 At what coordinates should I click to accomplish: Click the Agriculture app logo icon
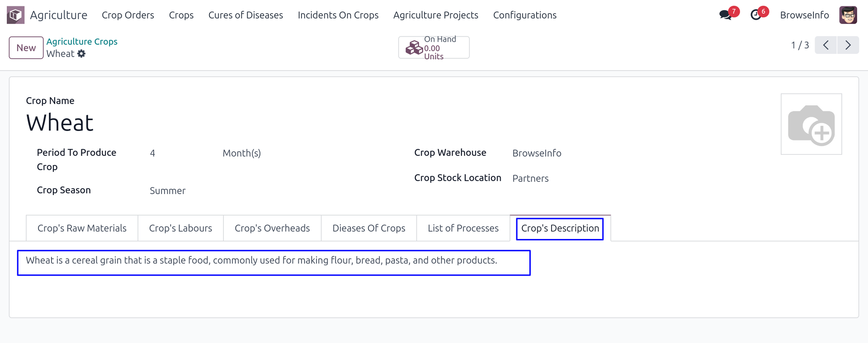[15, 15]
